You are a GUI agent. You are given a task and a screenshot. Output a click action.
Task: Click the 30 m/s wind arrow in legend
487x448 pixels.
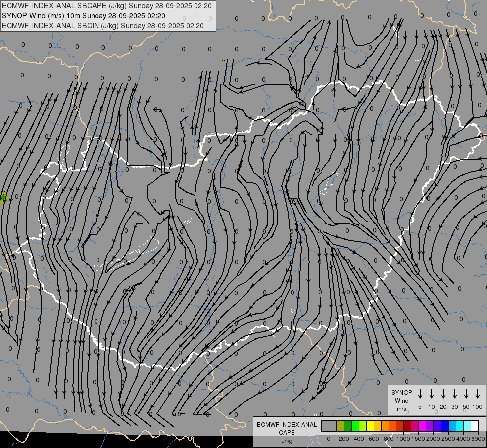point(454,394)
